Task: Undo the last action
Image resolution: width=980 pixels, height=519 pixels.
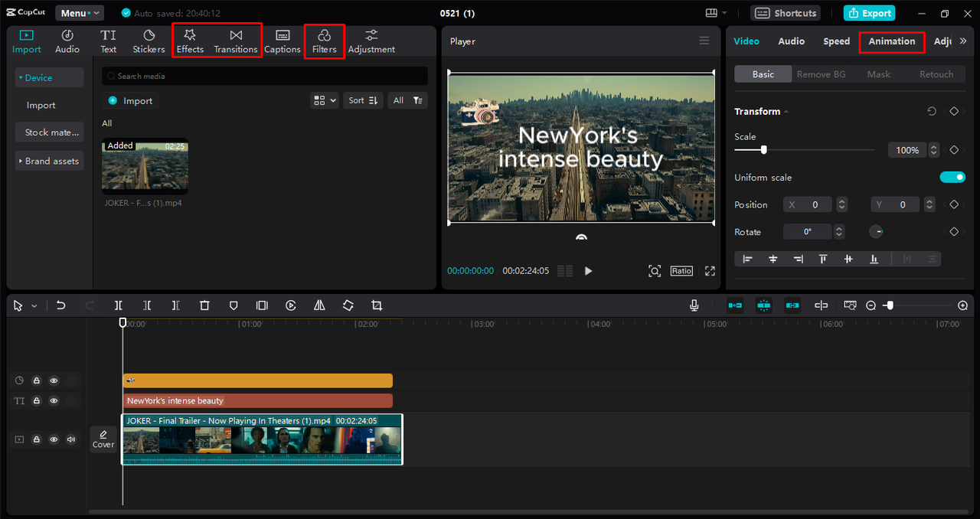Action: point(61,305)
